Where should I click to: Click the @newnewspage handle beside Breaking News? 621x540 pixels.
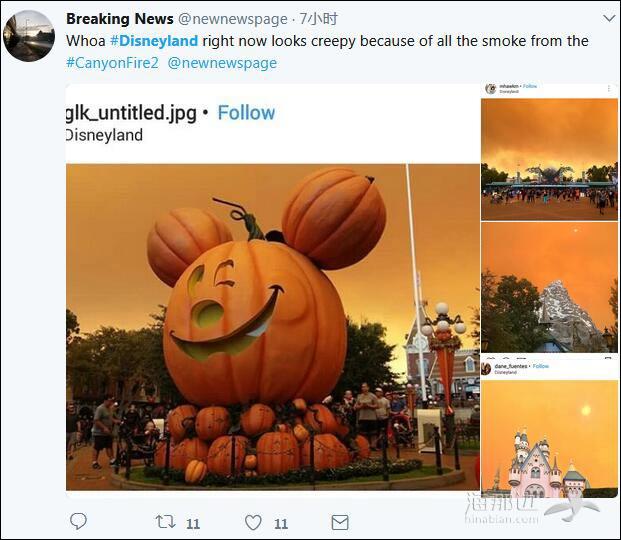232,19
